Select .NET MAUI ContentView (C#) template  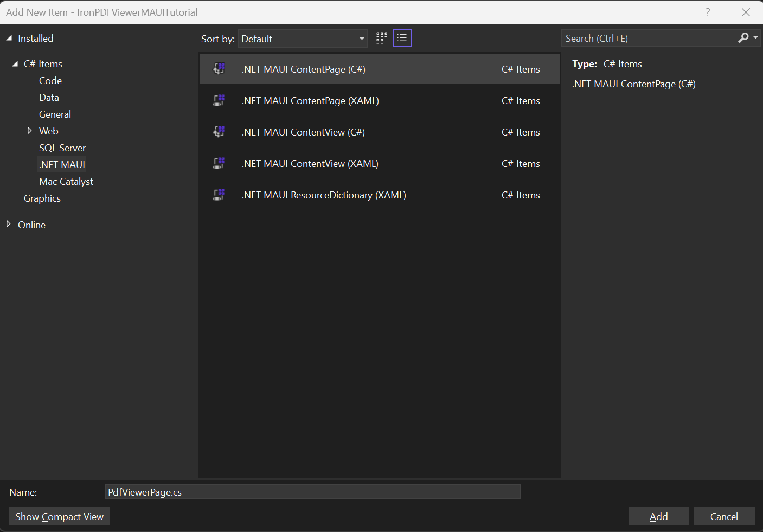pos(380,132)
